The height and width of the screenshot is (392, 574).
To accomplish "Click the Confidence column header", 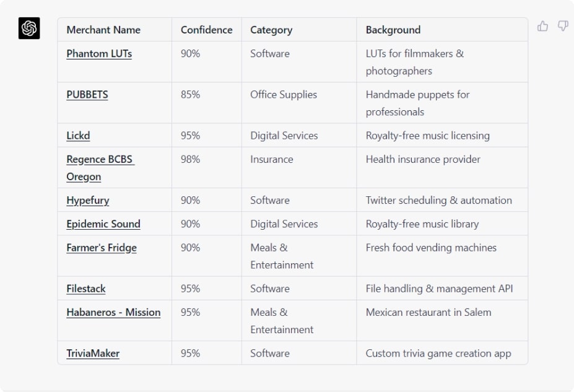I will tap(206, 30).
